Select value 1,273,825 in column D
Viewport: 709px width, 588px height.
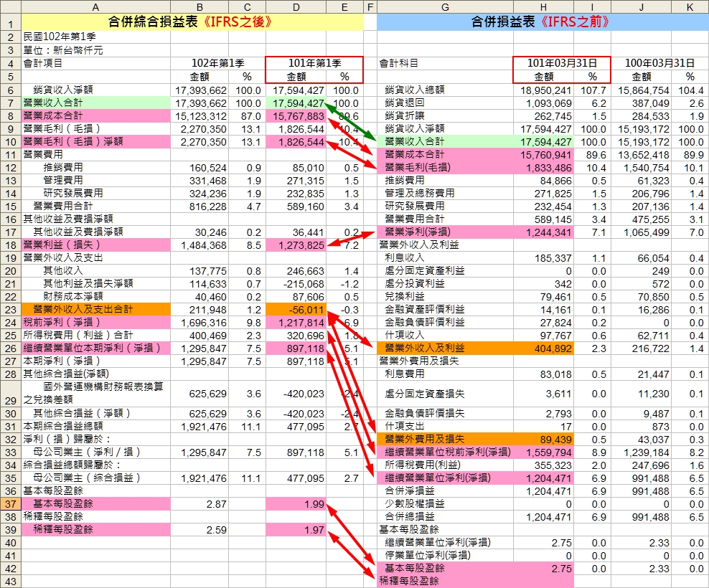click(x=296, y=245)
